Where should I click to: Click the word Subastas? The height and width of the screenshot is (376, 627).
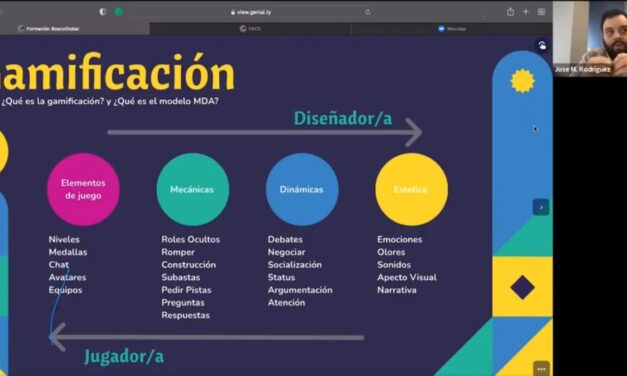[x=180, y=277]
